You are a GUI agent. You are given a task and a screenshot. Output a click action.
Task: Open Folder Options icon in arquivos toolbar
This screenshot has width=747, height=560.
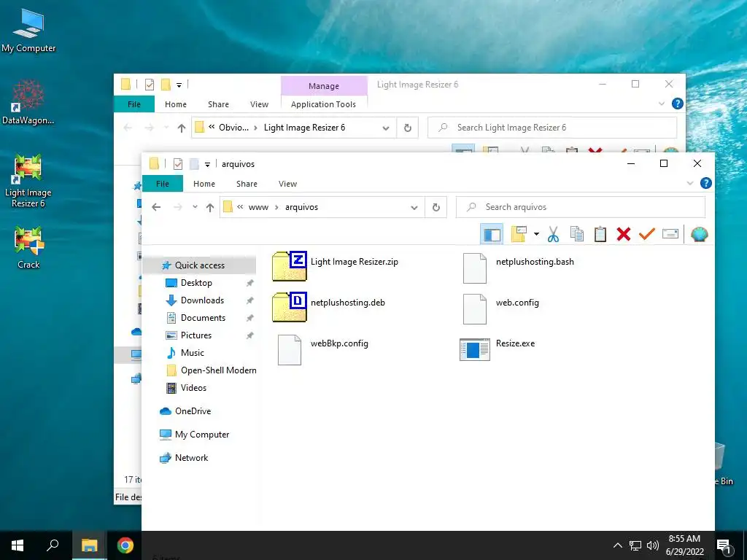[519, 234]
